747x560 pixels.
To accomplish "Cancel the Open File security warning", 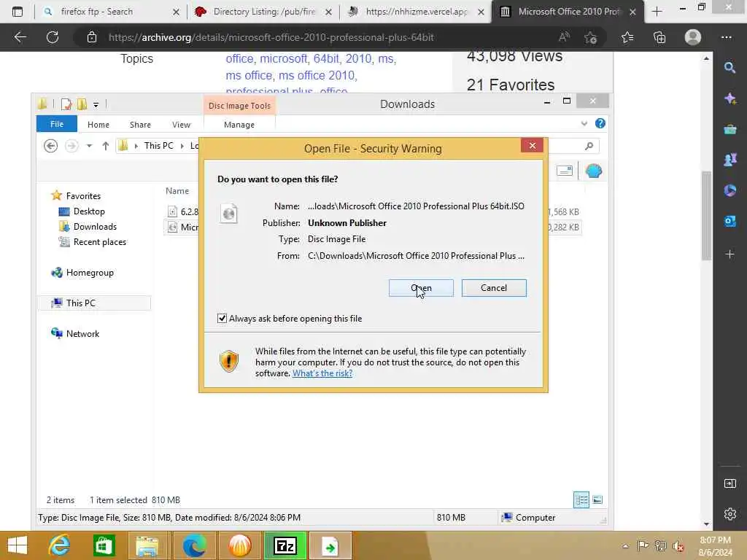I will 494,288.
